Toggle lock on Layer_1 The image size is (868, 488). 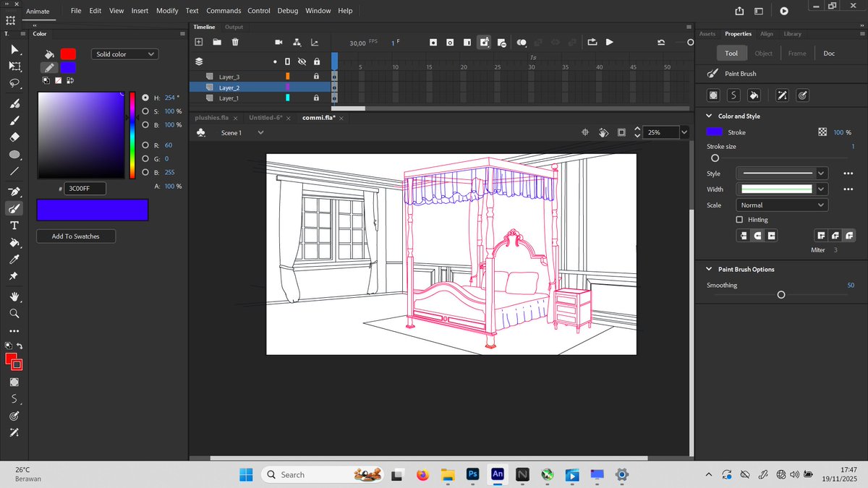pos(316,98)
